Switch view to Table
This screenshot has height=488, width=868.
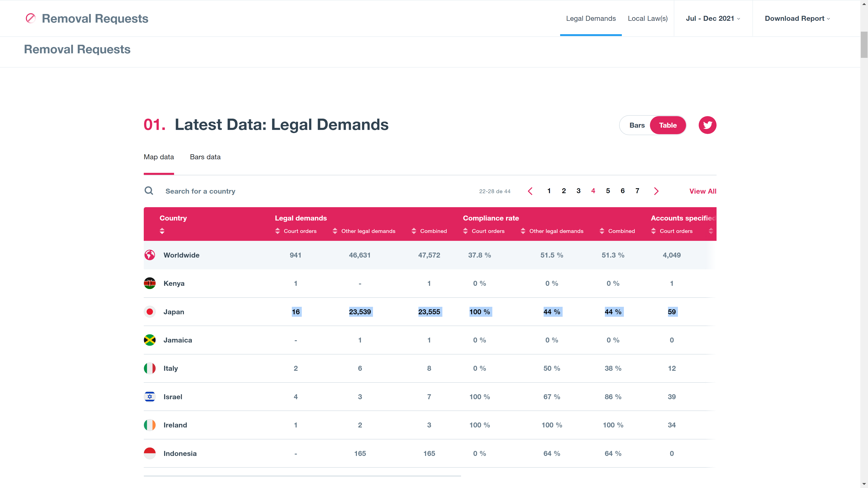click(668, 125)
